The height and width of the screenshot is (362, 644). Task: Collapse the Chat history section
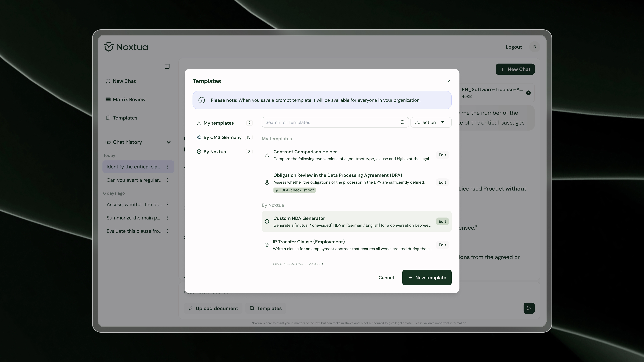point(169,142)
